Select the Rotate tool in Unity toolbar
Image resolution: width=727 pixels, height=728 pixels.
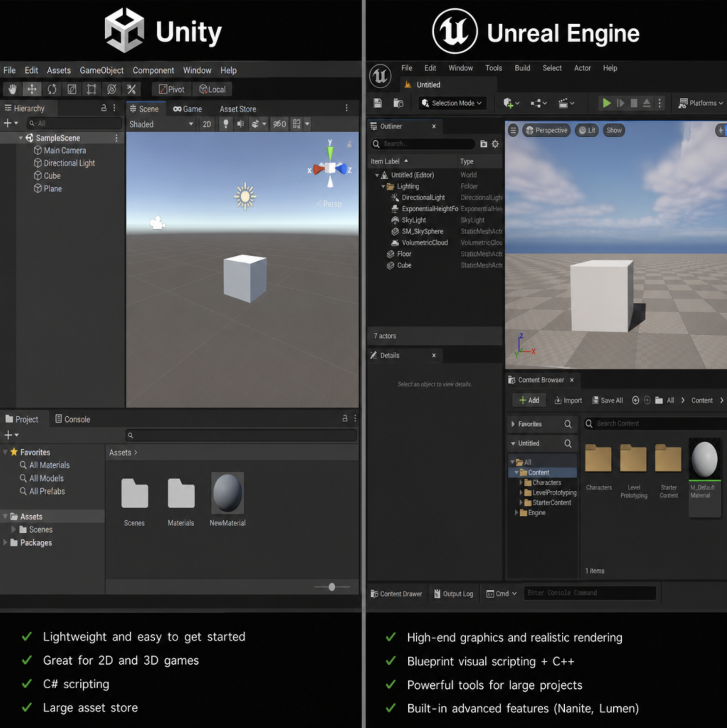(52, 89)
